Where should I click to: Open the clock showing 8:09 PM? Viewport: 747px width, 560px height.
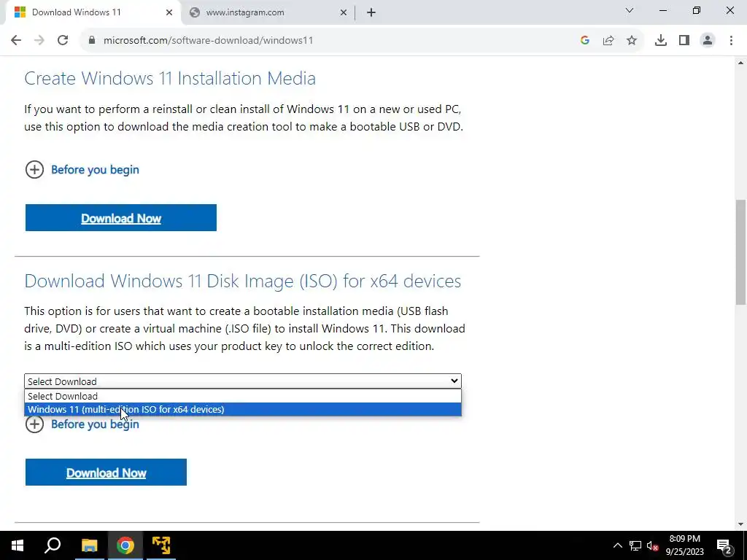point(684,545)
